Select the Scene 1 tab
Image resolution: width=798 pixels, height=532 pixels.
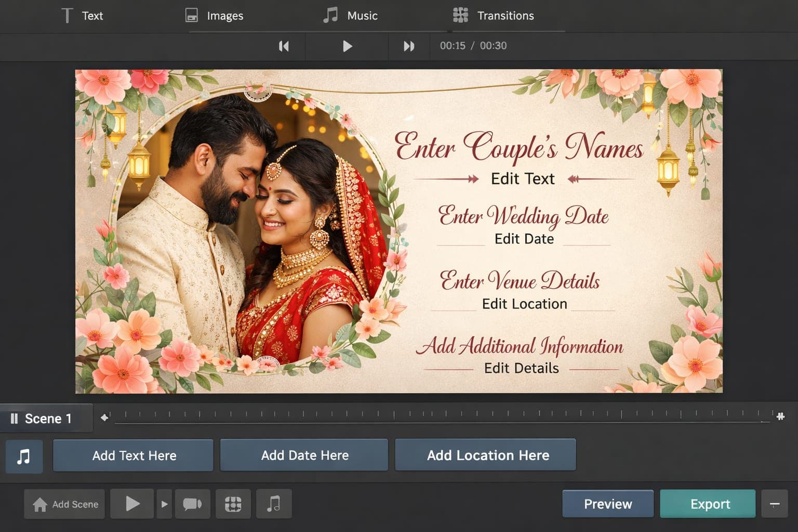click(x=49, y=418)
